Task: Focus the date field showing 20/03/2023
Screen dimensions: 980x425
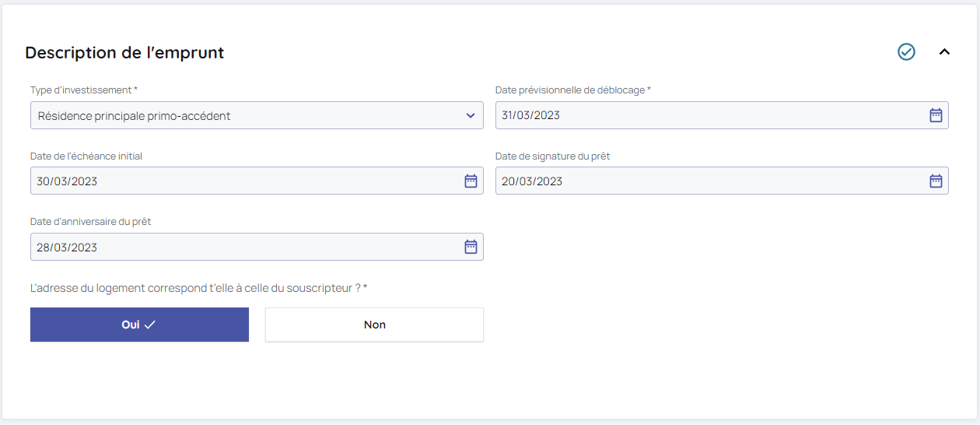Action: (700, 181)
